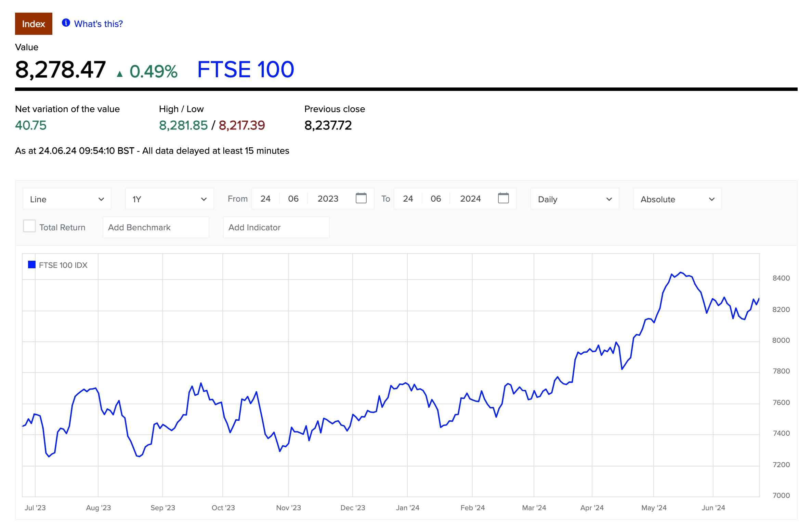812x529 pixels.
Task: Select the To day field 24
Action: pyautogui.click(x=408, y=199)
